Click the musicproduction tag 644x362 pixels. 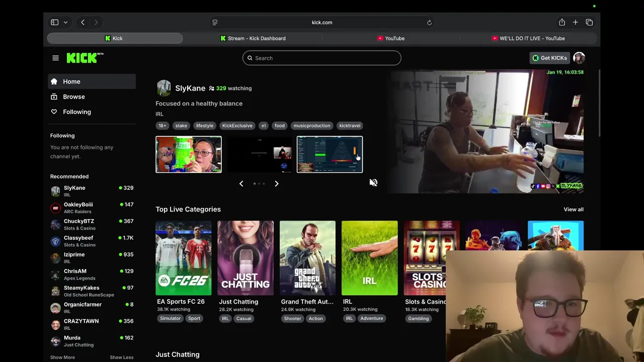pos(312,126)
